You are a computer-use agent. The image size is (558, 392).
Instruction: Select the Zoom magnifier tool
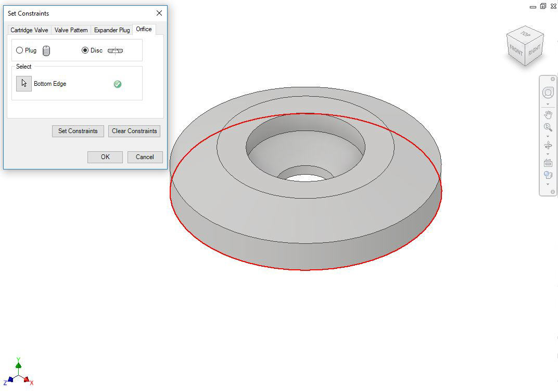tap(548, 127)
